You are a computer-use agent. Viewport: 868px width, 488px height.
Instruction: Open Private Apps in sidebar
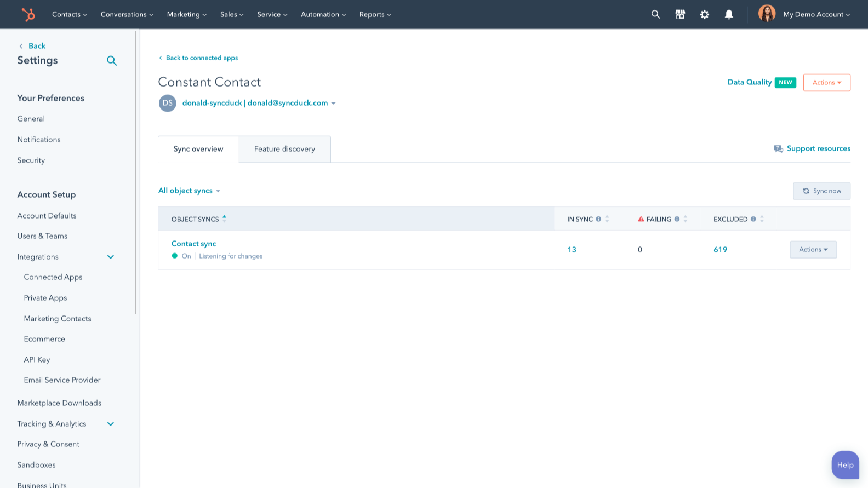45,298
